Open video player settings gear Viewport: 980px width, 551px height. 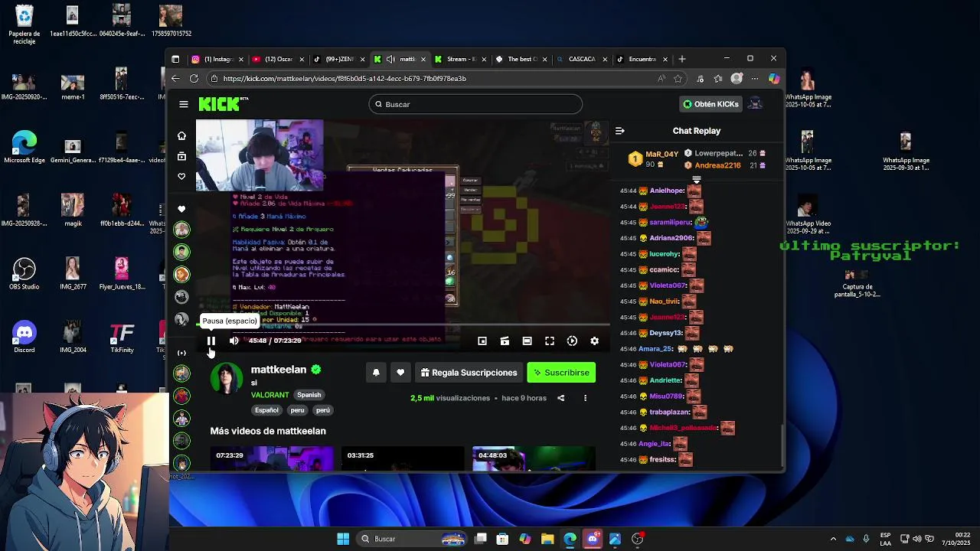[595, 341]
